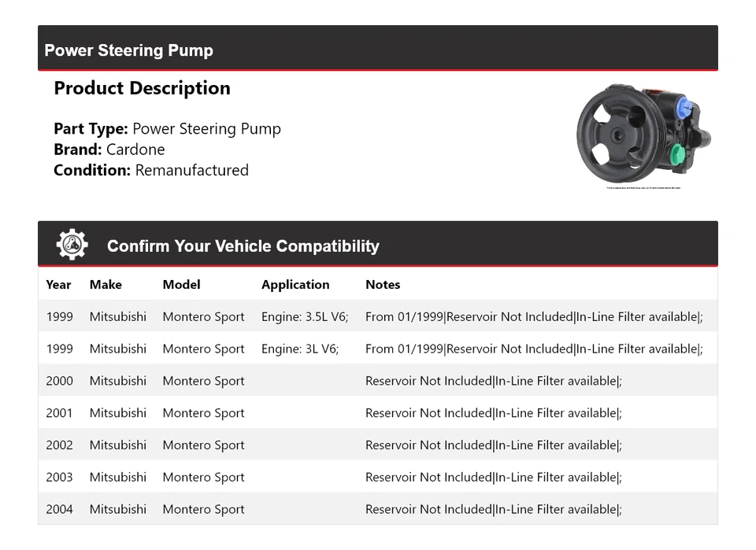Select the 1999 row with 3L V6 engine
The image size is (756, 550).
377,349
